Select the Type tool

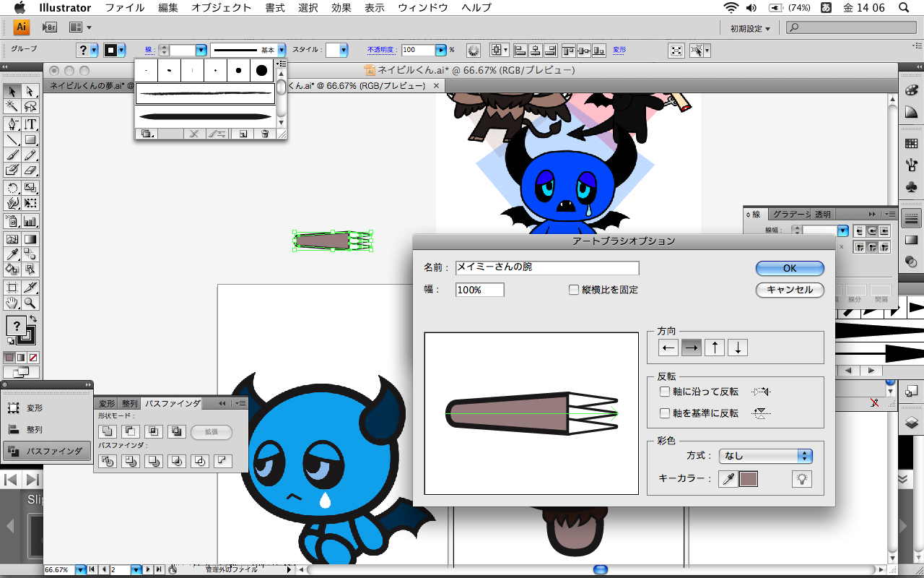(x=30, y=124)
